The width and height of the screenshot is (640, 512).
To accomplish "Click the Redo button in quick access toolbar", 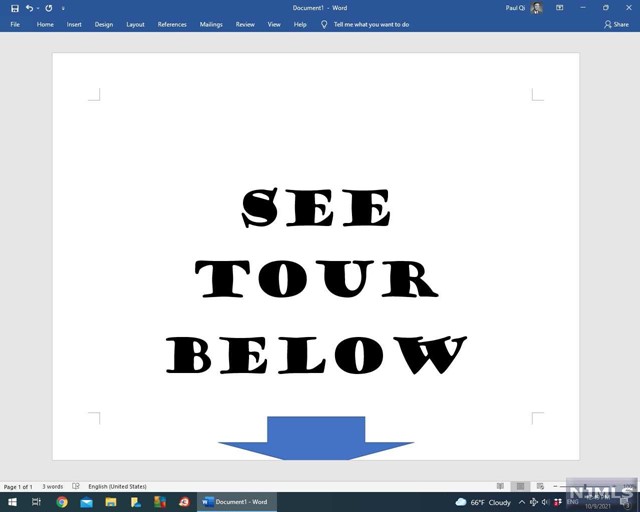I will coord(48,8).
